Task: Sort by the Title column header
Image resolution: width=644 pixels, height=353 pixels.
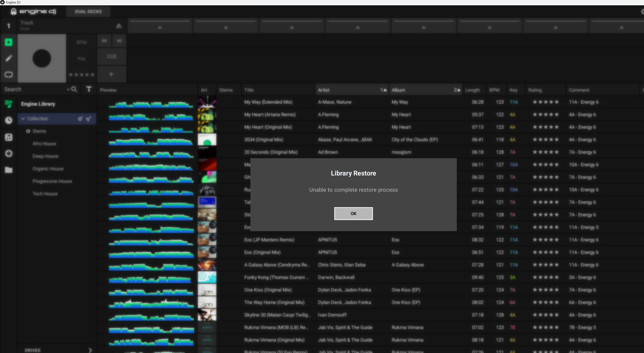Action: 278,90
